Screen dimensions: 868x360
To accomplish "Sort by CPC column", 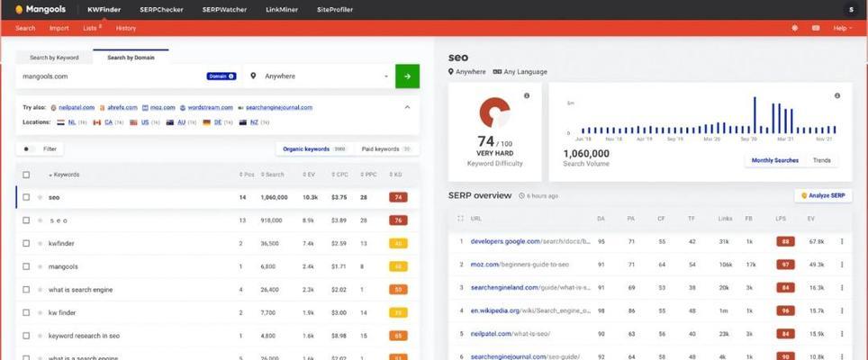I will [339, 175].
